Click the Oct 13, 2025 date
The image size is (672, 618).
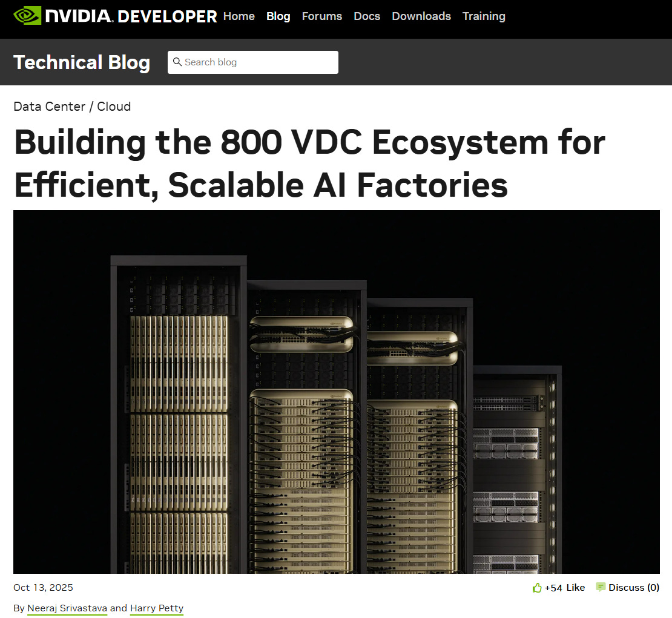click(43, 587)
